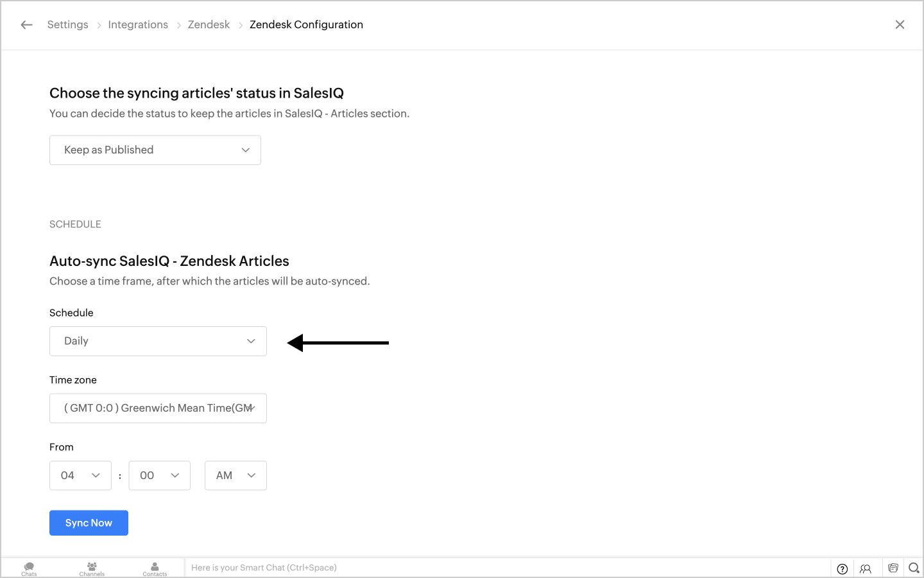The width and height of the screenshot is (924, 578).
Task: Click the search magnifier icon
Action: click(914, 568)
